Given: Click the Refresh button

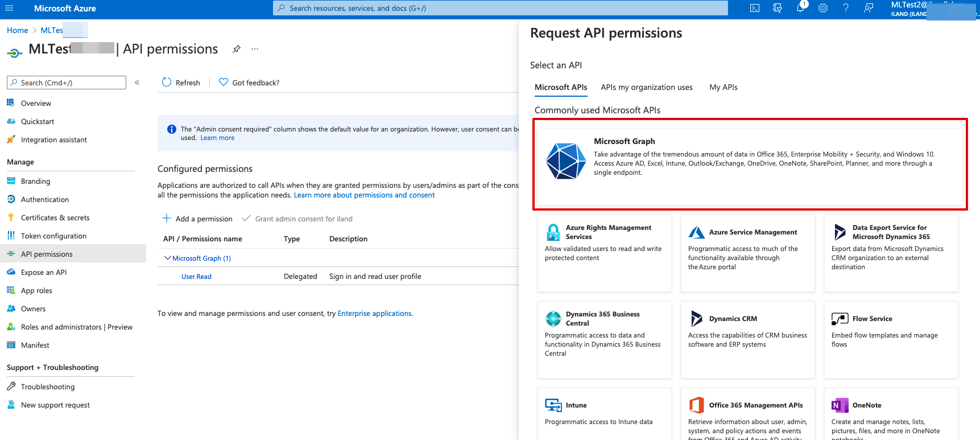Looking at the screenshot, I should tap(181, 83).
